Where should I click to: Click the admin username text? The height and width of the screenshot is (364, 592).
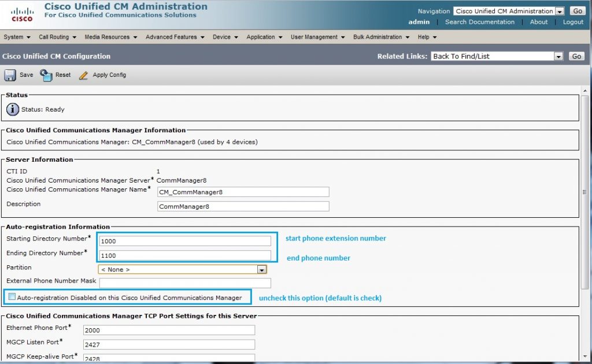tap(419, 22)
